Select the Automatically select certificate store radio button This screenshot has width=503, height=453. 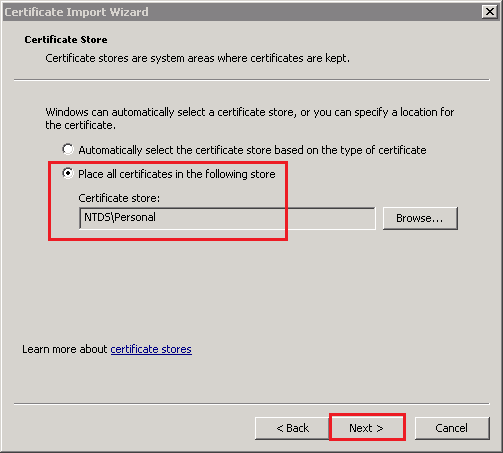(68, 149)
